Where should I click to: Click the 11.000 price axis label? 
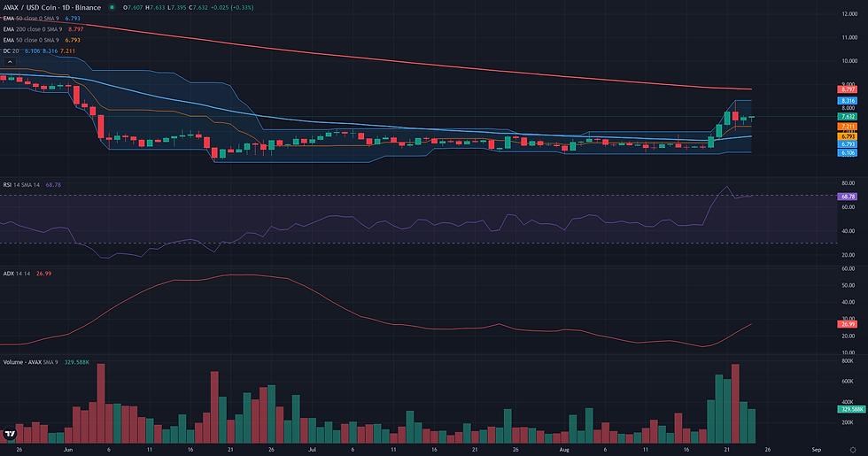pos(849,37)
